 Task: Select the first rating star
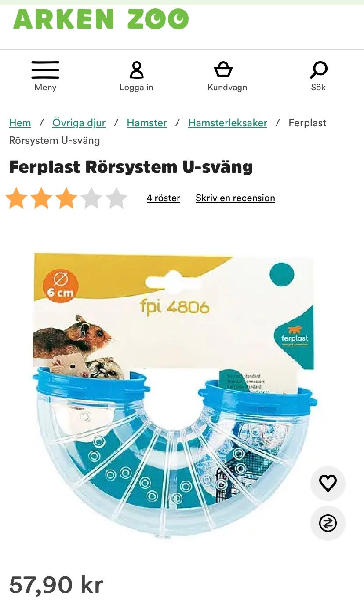tap(16, 198)
